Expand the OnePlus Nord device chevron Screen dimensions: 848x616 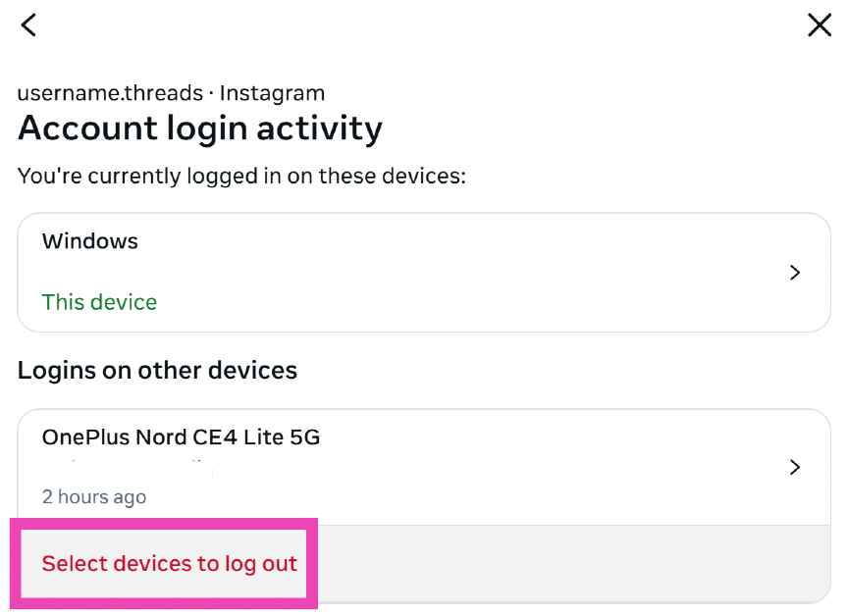795,467
